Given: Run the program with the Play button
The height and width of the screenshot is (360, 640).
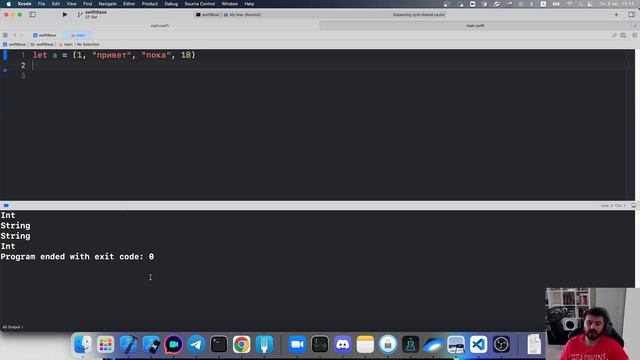Looking at the screenshot, I should [64, 15].
